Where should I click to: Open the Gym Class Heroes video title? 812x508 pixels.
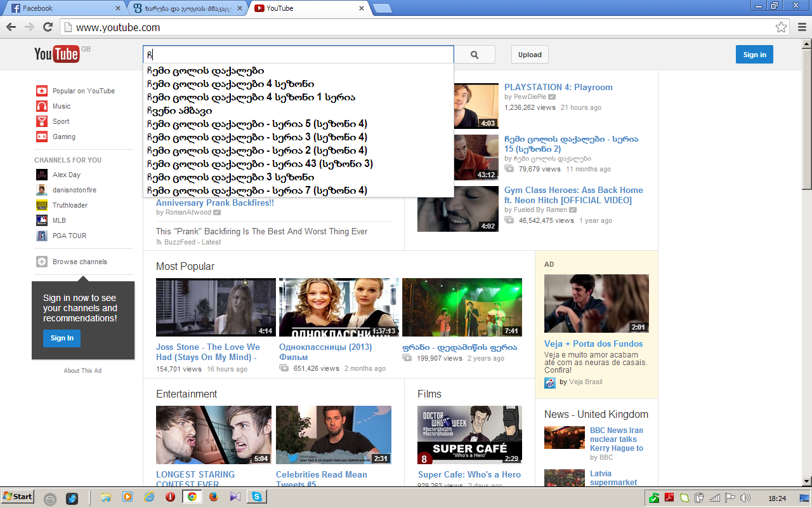573,195
